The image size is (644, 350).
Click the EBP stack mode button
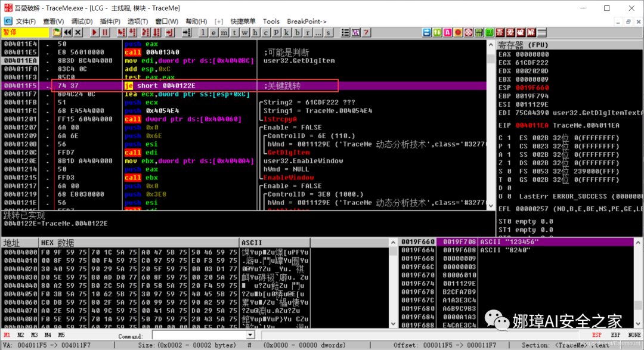(x=615, y=335)
